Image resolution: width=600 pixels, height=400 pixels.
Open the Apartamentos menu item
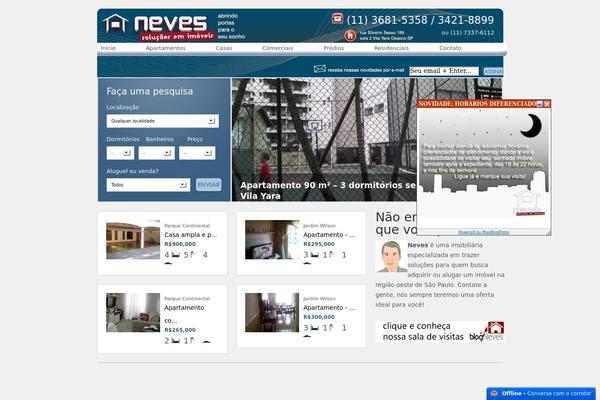point(165,48)
